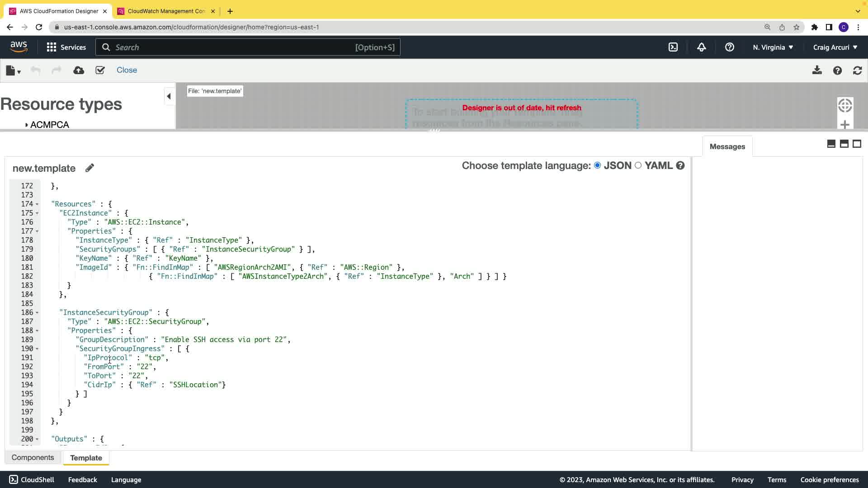Expand the ACMPCA resource type
The image size is (868, 488).
pyautogui.click(x=27, y=125)
